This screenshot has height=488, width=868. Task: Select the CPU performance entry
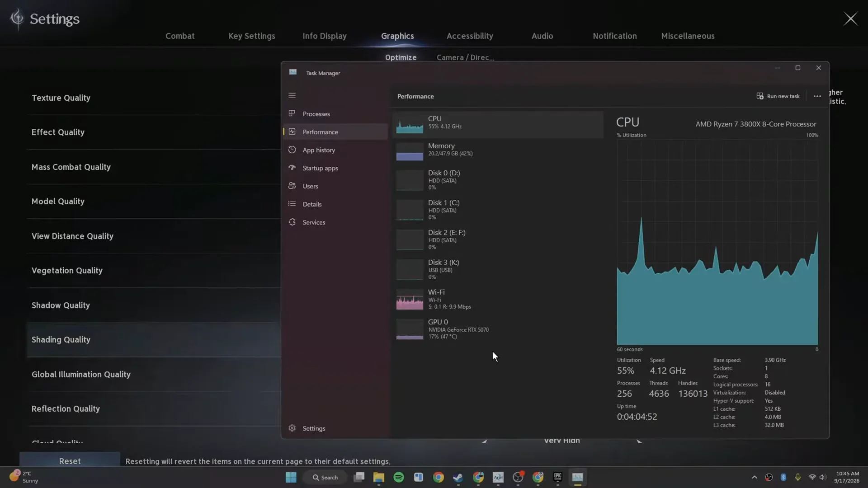point(498,124)
